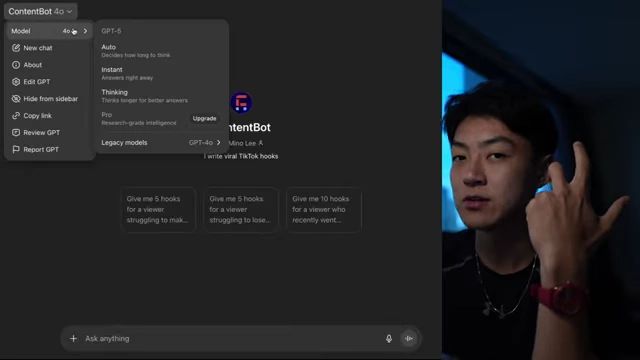Click prompt card about struggling to lose
Viewport: 640px width, 360px height.
point(241,209)
